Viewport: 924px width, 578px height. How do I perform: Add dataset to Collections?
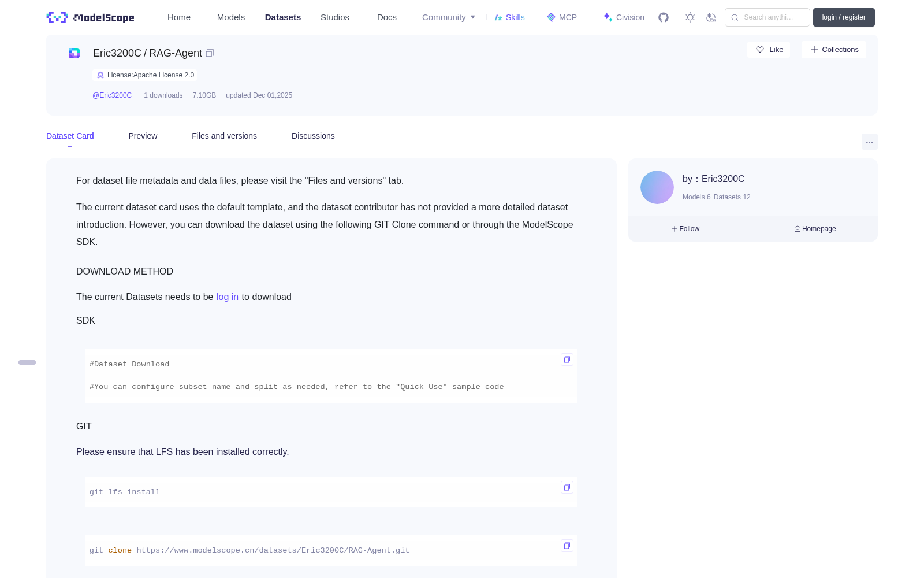pyautogui.click(x=834, y=50)
